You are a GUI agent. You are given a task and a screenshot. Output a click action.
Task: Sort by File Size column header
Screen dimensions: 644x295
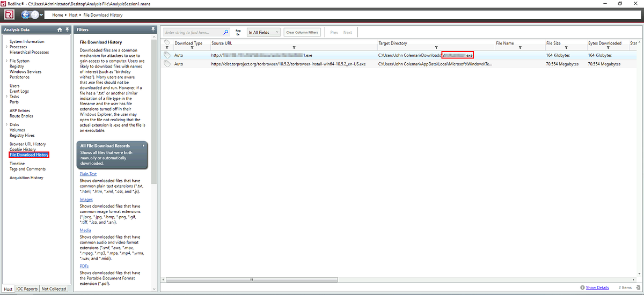click(553, 43)
